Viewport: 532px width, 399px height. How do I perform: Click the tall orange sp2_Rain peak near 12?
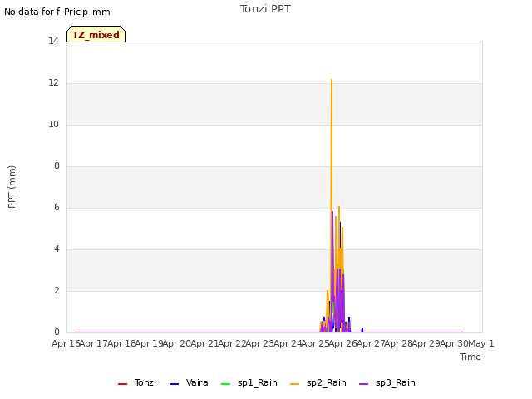332,80
